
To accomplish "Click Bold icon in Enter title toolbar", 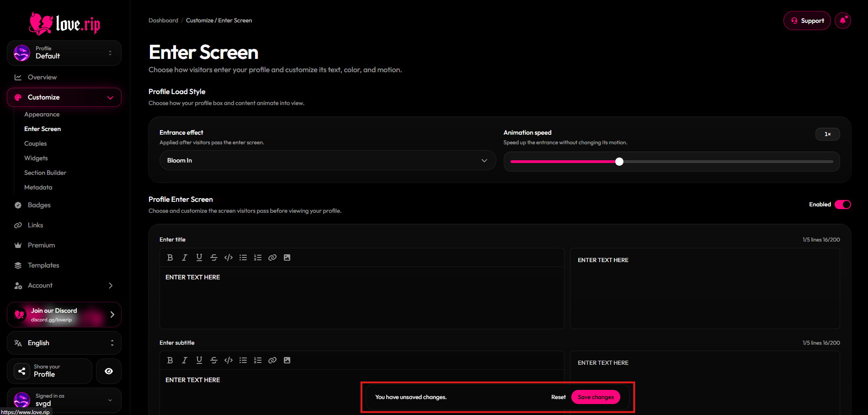I will (170, 257).
